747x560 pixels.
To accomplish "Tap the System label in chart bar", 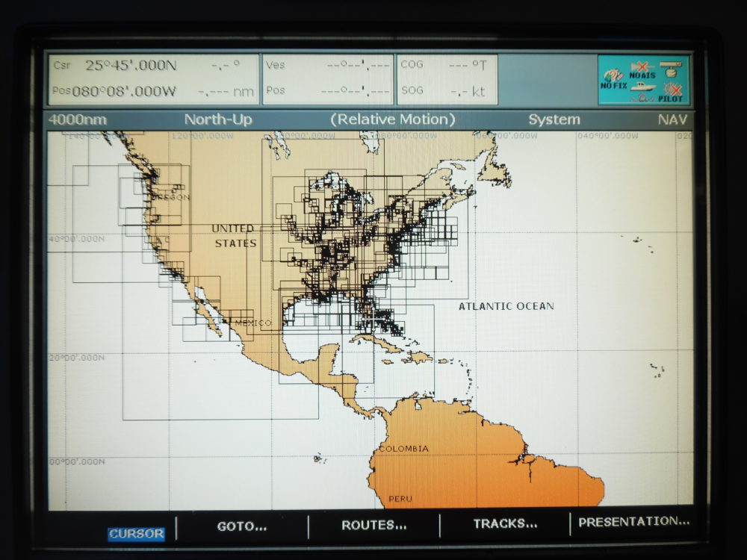I will click(x=554, y=119).
